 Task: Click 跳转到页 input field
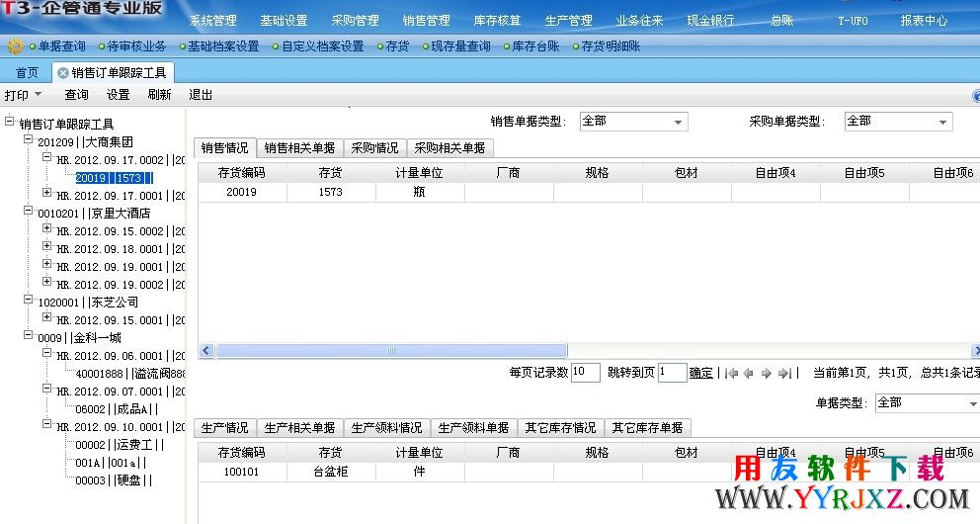click(673, 373)
